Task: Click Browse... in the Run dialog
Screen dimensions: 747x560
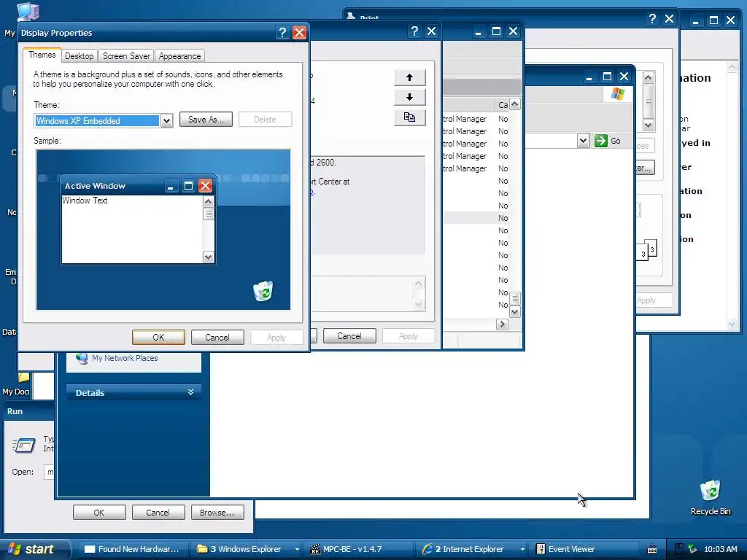Action: point(217,513)
